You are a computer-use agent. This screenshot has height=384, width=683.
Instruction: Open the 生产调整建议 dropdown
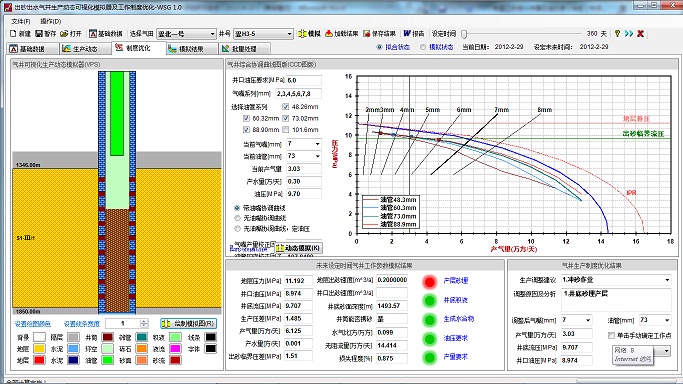[x=615, y=280]
